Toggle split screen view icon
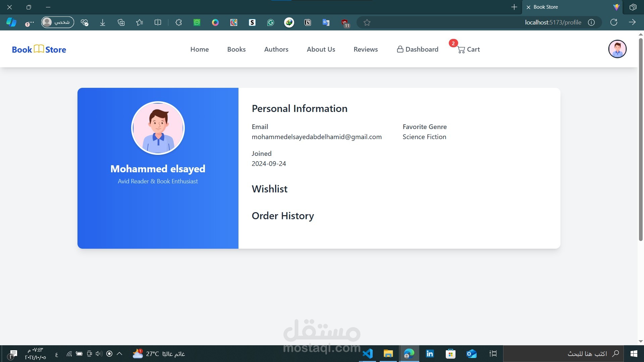 pos(158,22)
